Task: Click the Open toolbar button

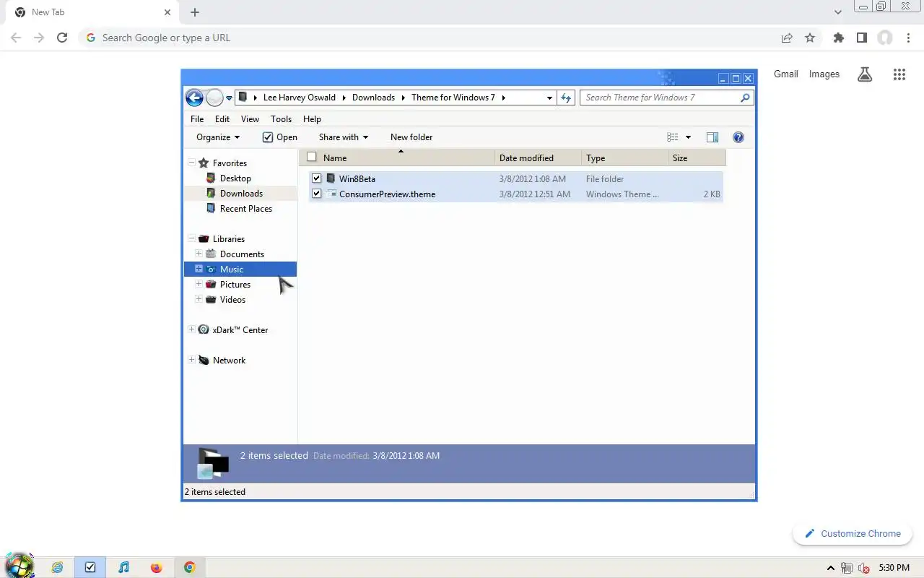Action: click(x=279, y=137)
